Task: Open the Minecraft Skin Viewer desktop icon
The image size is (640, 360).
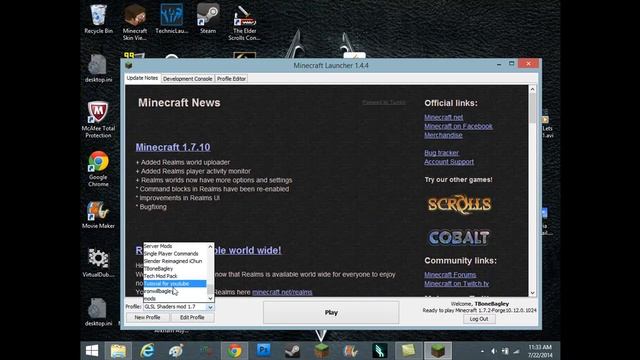Action: pyautogui.click(x=135, y=22)
